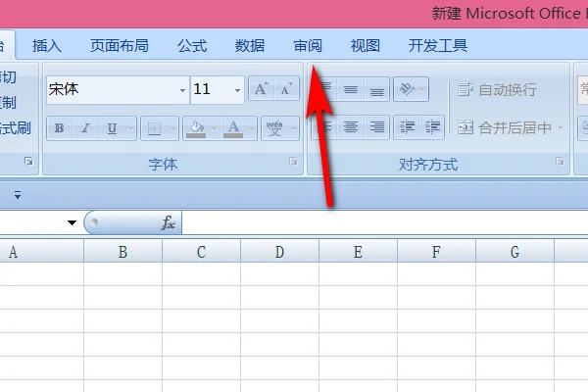Click the fx insert function icon

coord(168,222)
